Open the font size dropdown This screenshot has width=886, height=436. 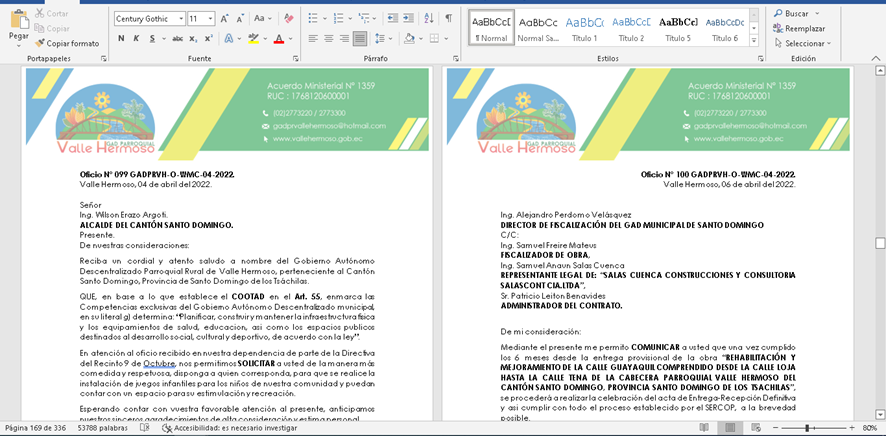[210, 19]
